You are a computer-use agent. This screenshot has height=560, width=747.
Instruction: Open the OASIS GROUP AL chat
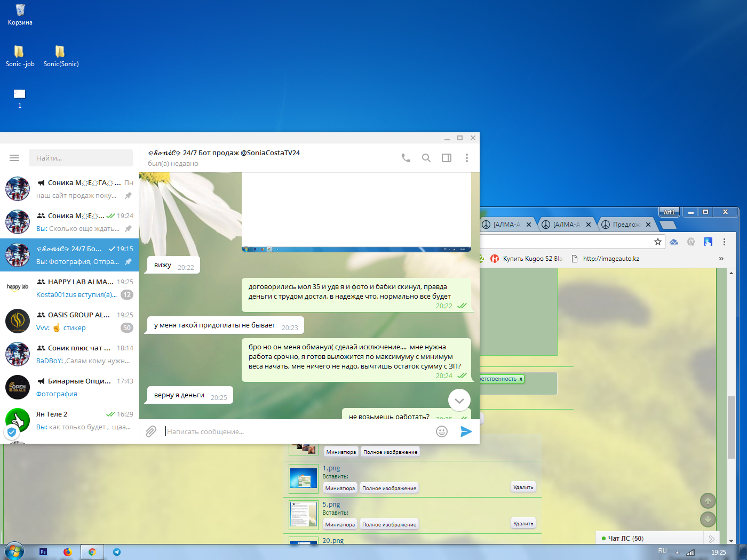pos(69,321)
